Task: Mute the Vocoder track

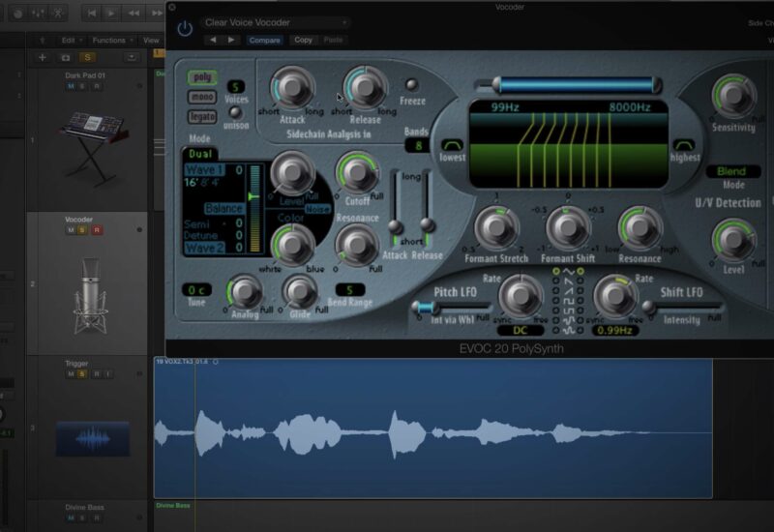Action: [x=71, y=230]
